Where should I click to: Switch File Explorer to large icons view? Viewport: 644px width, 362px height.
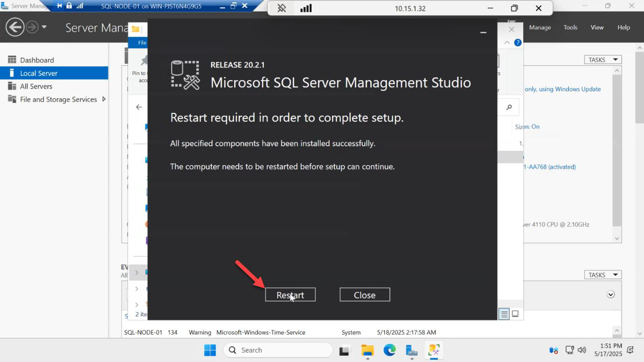point(515,314)
